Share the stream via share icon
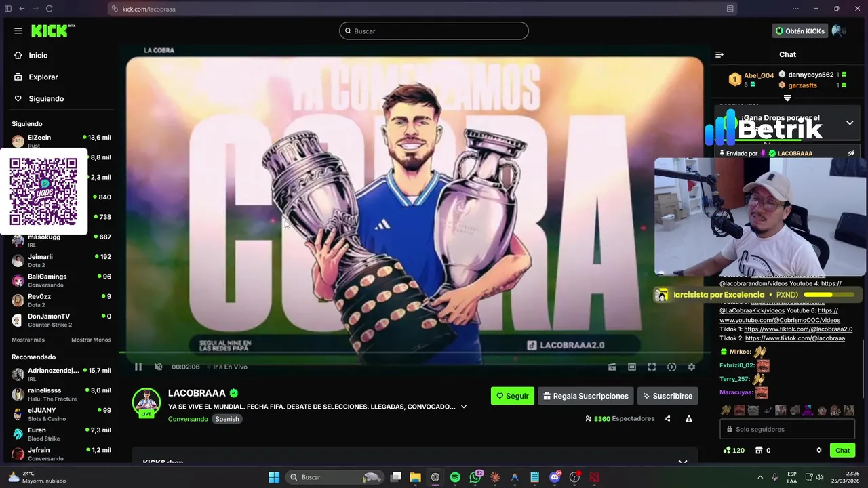The height and width of the screenshot is (488, 868). click(x=667, y=419)
